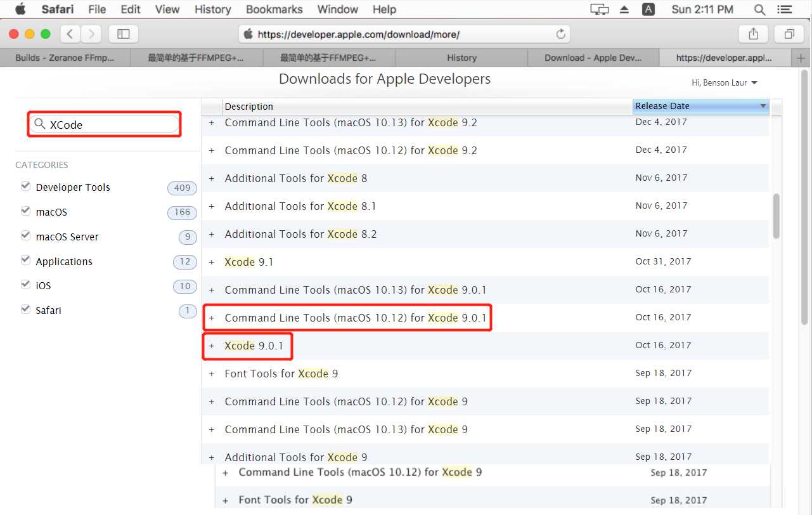The image size is (812, 515).
Task: Open Spotlight search magnifier in menu bar
Action: pyautogui.click(x=759, y=10)
